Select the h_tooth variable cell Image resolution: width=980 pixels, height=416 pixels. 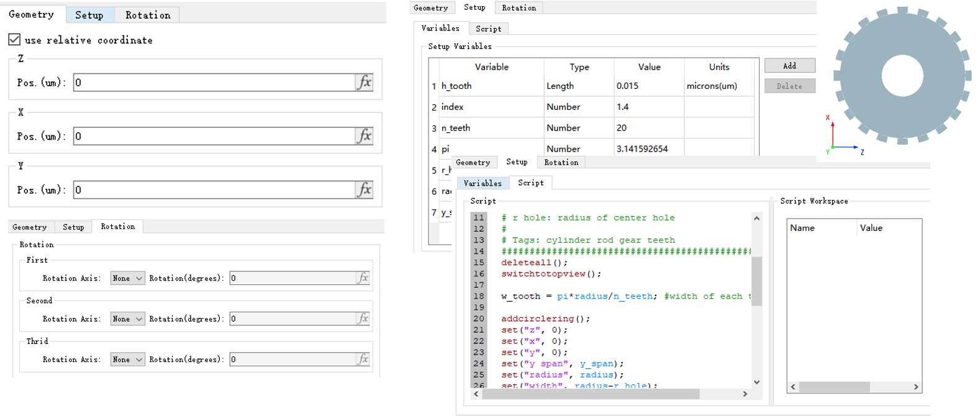click(x=491, y=86)
